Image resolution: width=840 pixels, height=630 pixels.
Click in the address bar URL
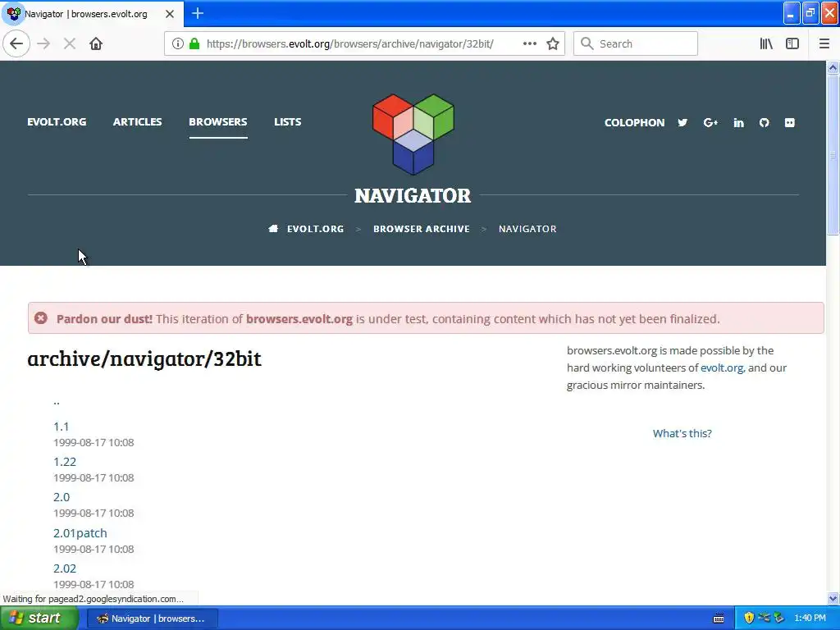click(x=349, y=43)
